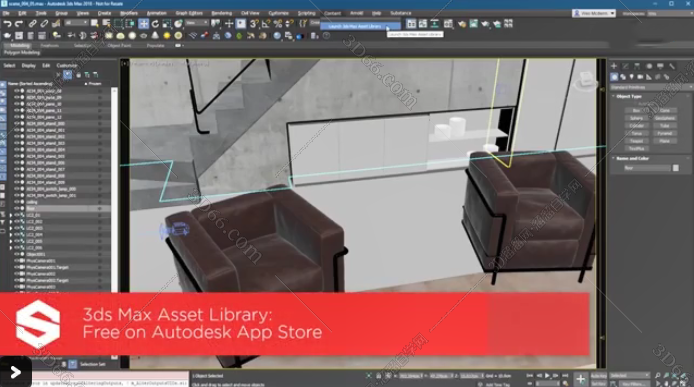Viewport: 694px width, 387px height.
Task: Open the Utilities wrench tab in Command Panel
Action: 672,66
